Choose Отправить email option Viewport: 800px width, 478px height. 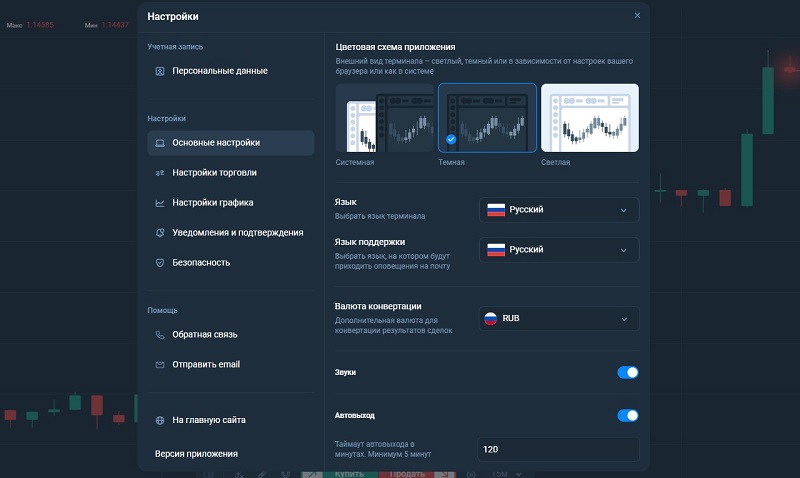click(x=231, y=365)
